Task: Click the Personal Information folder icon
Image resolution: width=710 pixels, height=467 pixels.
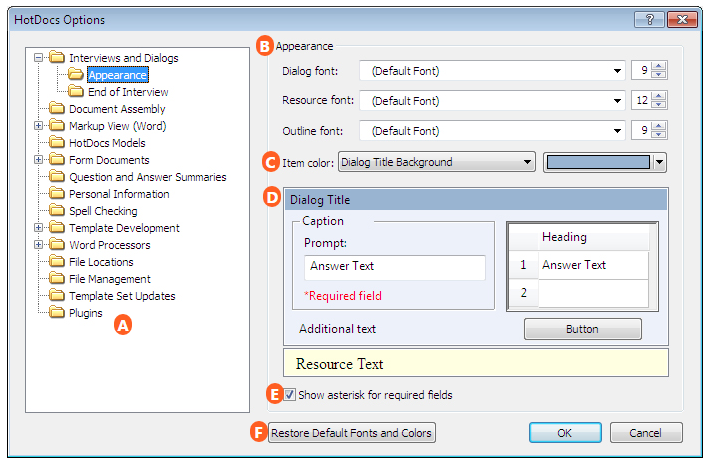Action: [57, 193]
